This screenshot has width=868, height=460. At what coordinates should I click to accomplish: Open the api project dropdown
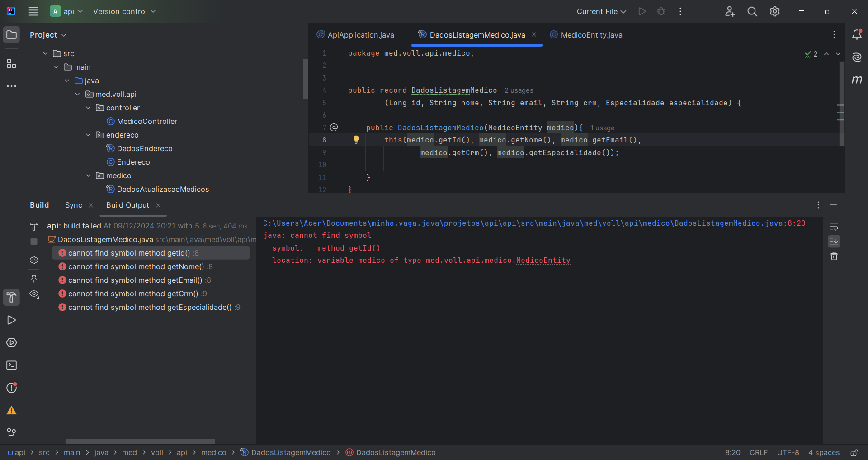click(67, 11)
